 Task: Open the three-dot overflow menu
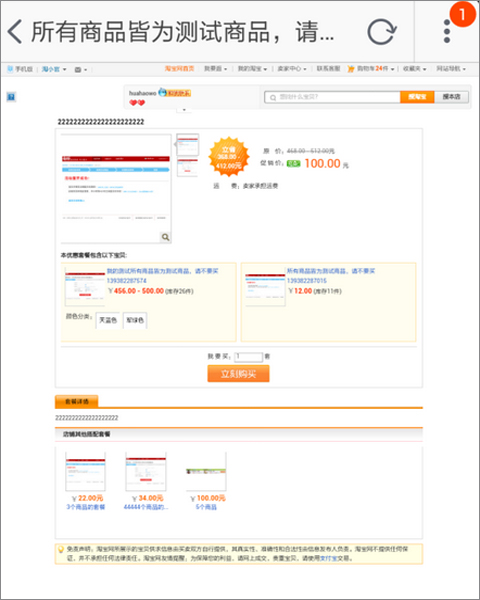(x=447, y=31)
